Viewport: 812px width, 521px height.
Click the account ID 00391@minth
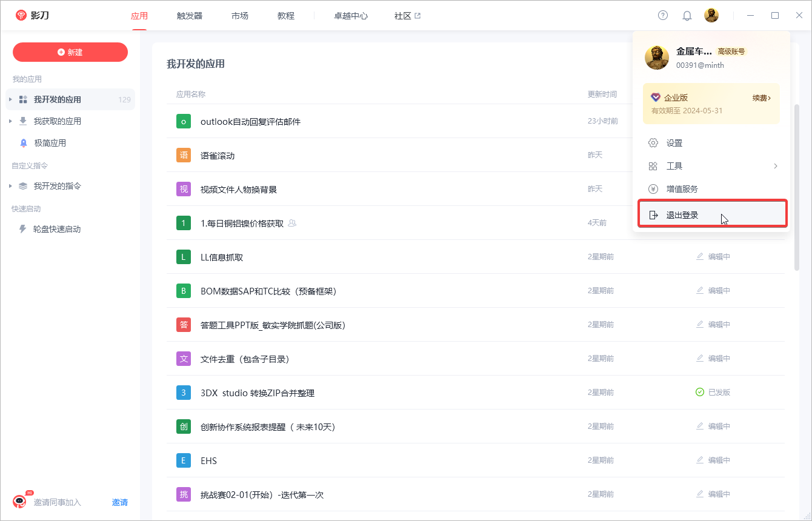pos(700,65)
